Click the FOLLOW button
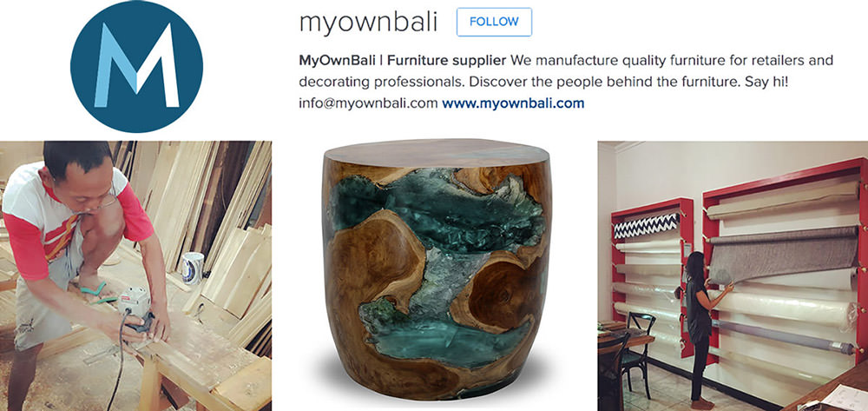The image size is (868, 411). tap(494, 22)
